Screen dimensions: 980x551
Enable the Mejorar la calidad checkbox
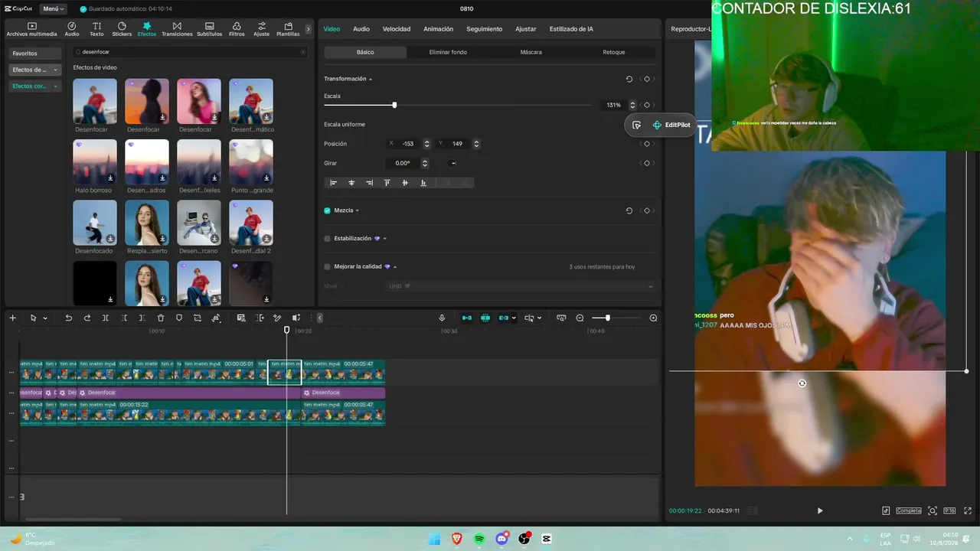click(x=327, y=267)
